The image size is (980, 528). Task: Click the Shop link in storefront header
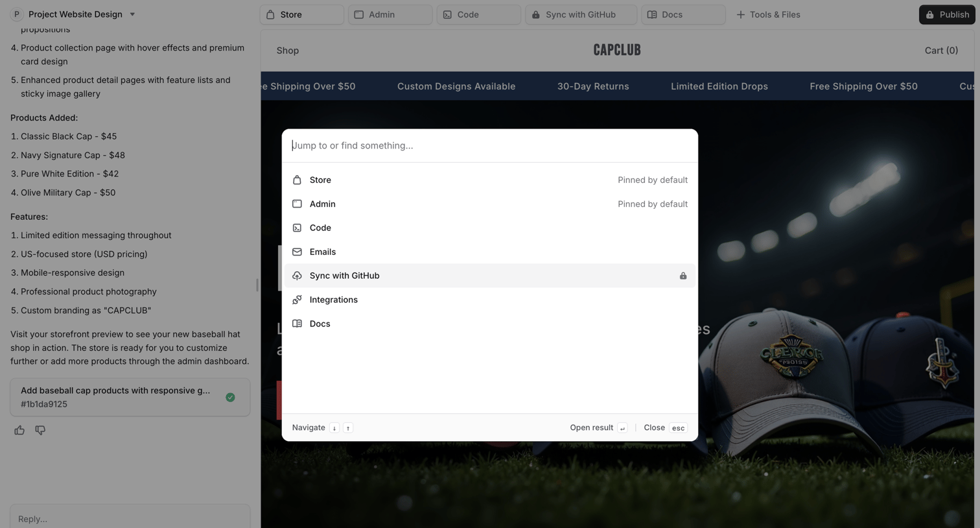pos(288,51)
